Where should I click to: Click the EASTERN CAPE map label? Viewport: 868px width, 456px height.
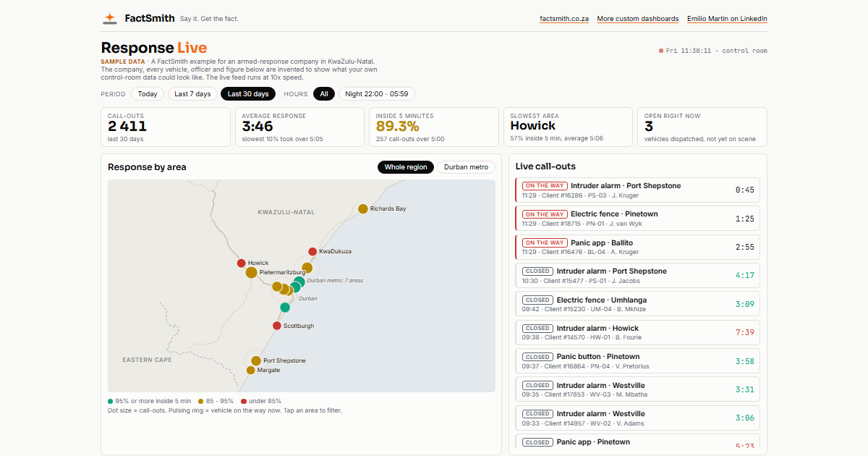(147, 360)
